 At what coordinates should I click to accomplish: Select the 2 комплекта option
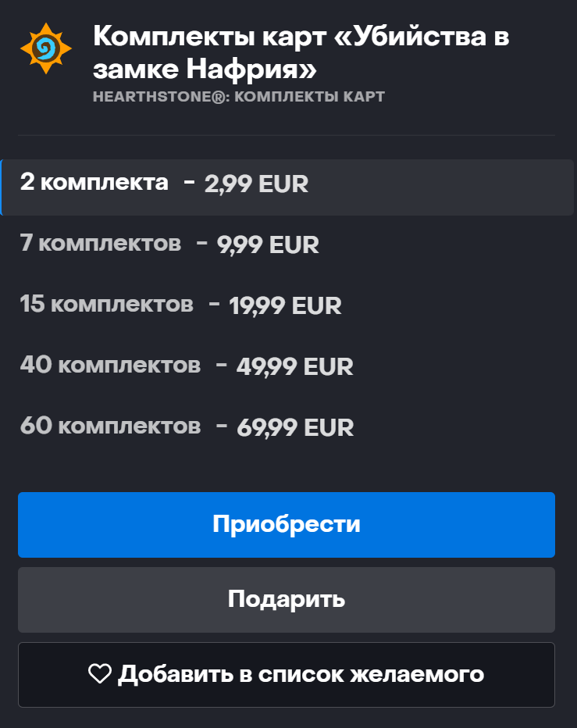94,183
